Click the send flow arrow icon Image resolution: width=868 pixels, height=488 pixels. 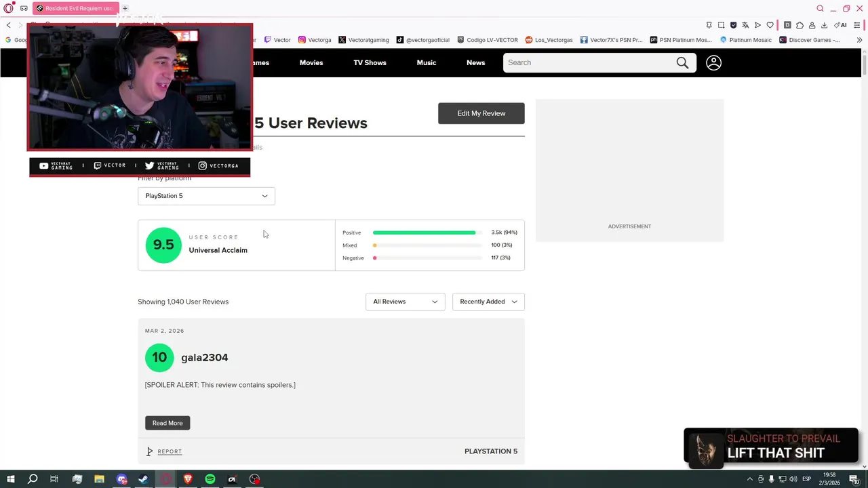(x=757, y=25)
